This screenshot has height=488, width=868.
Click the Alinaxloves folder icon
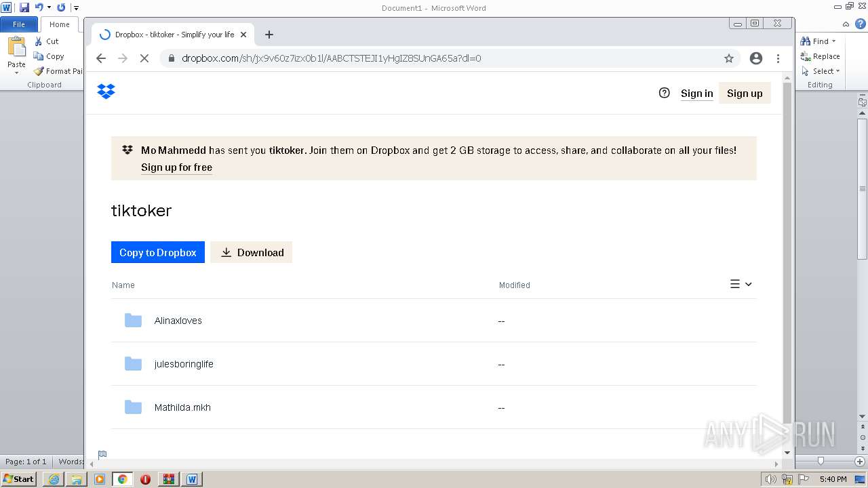pos(133,321)
